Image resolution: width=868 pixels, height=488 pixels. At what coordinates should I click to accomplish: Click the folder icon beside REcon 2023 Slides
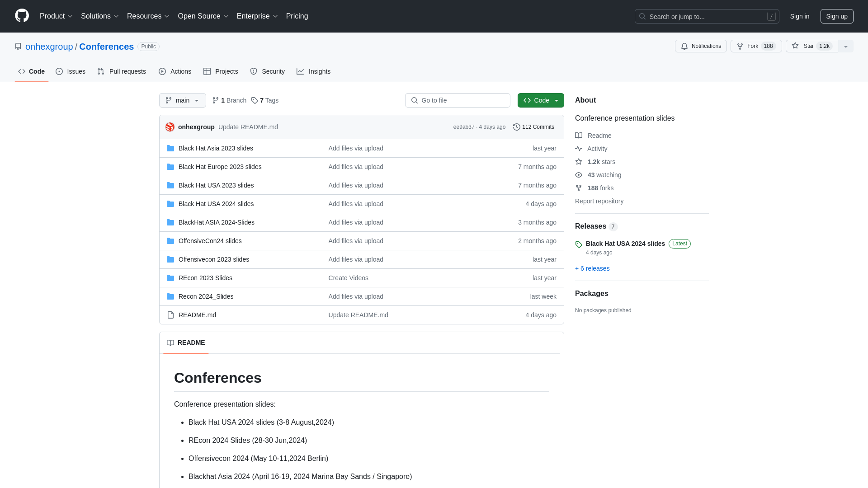(x=170, y=278)
